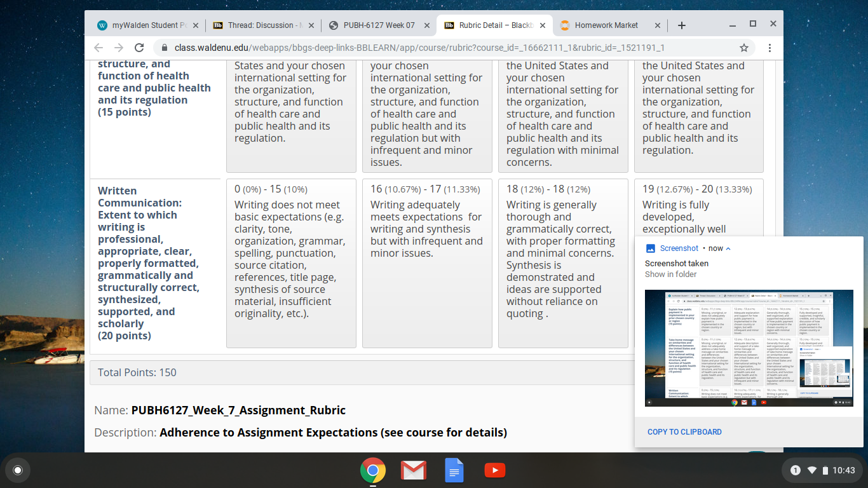Reload the page with the refresh icon
The image size is (868, 488).
pos(139,48)
